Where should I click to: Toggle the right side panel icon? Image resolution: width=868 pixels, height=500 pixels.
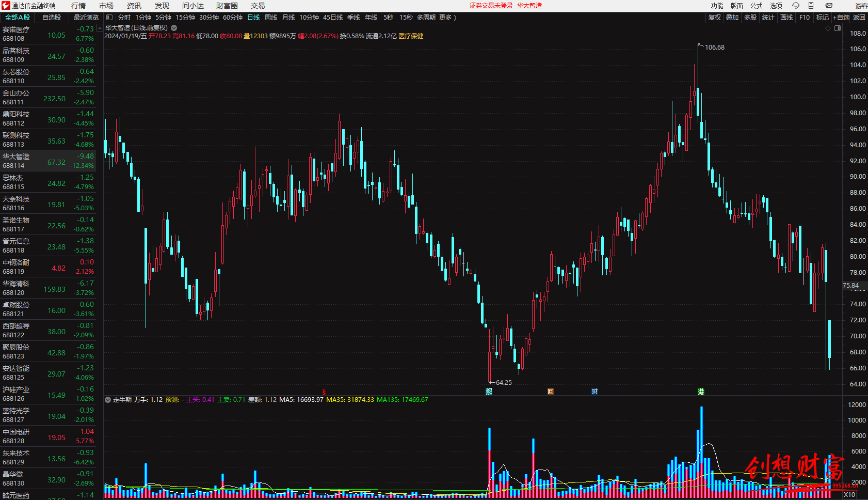click(838, 28)
